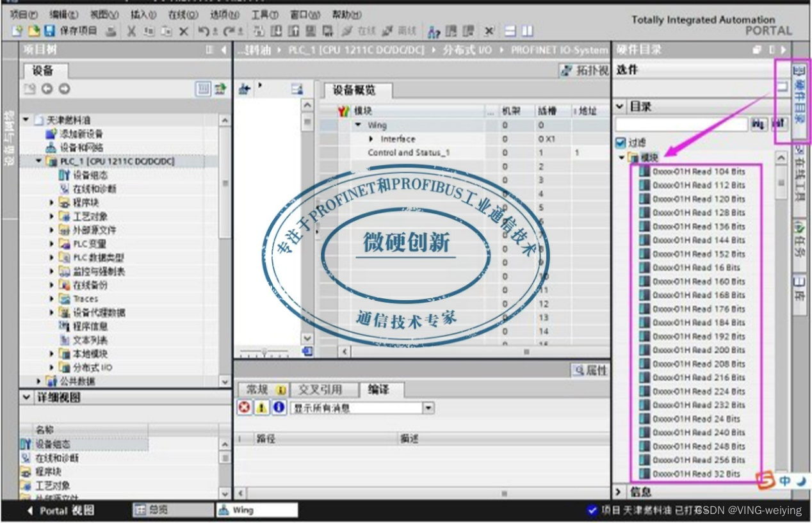This screenshot has width=812, height=523.
Task: Open the Hardware catalog side tab
Action: pyautogui.click(x=800, y=101)
